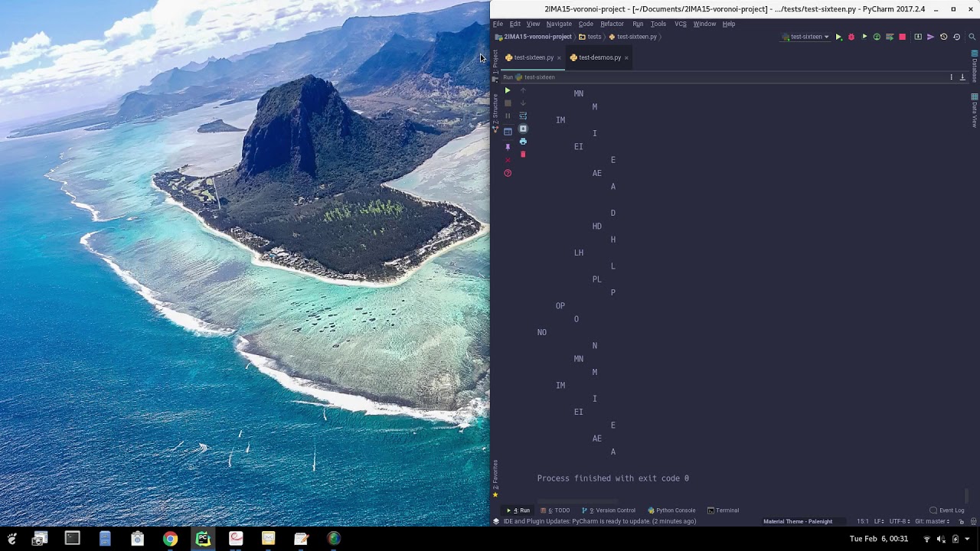Click the VCS Update Project icon
The height and width of the screenshot is (551, 980).
[x=918, y=37]
